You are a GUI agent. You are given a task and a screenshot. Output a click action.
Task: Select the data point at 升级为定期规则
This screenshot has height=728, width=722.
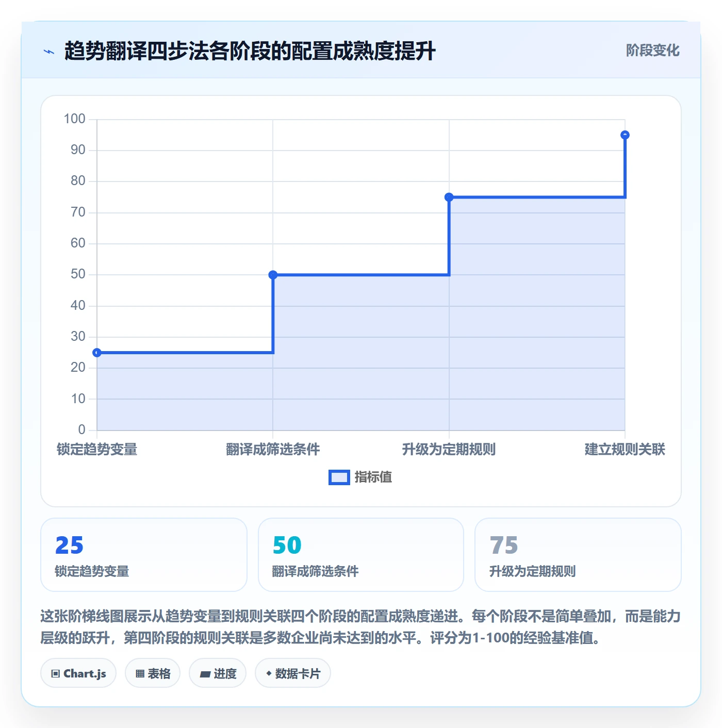click(449, 197)
